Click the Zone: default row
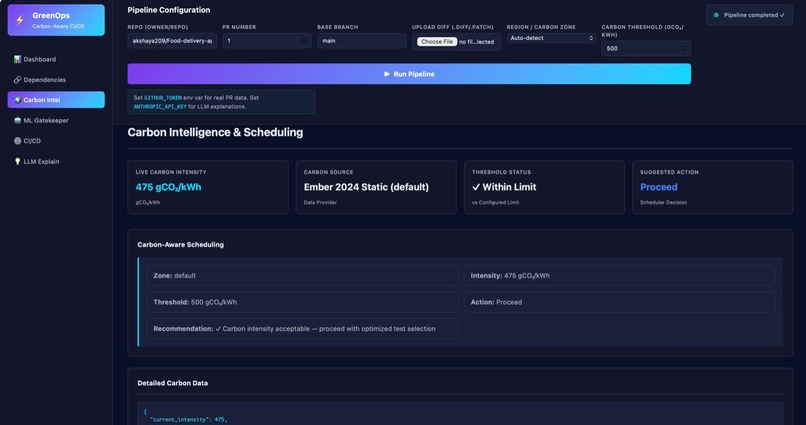 click(302, 275)
